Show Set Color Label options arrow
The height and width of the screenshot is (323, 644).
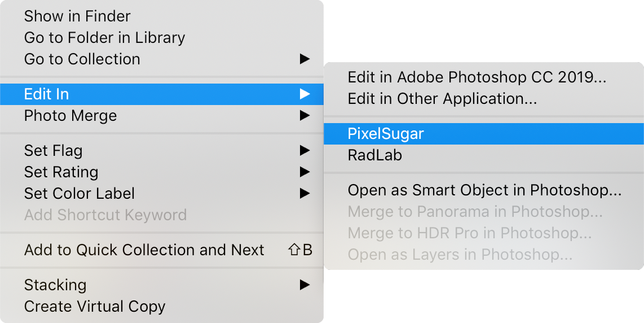click(x=305, y=193)
